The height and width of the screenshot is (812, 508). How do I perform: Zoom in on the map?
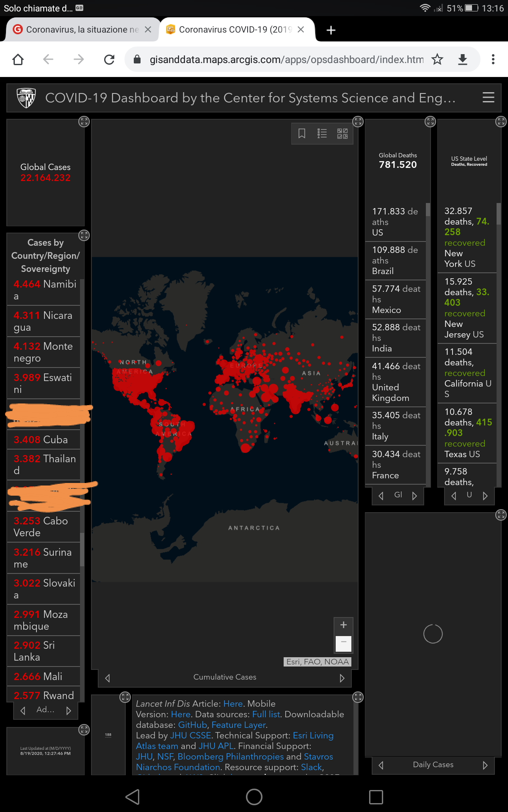point(343,625)
